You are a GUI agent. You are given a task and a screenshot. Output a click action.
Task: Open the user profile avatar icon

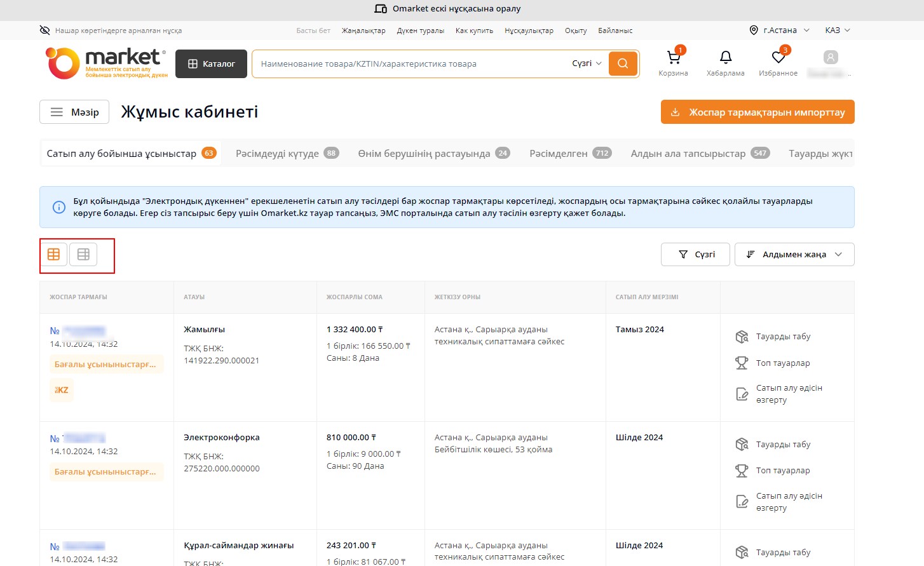coord(830,58)
